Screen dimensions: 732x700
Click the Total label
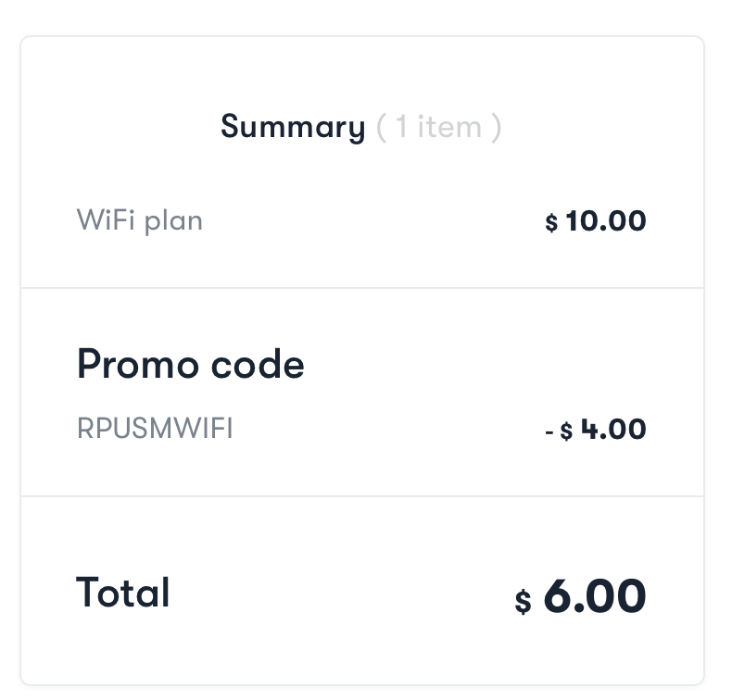coord(122,593)
